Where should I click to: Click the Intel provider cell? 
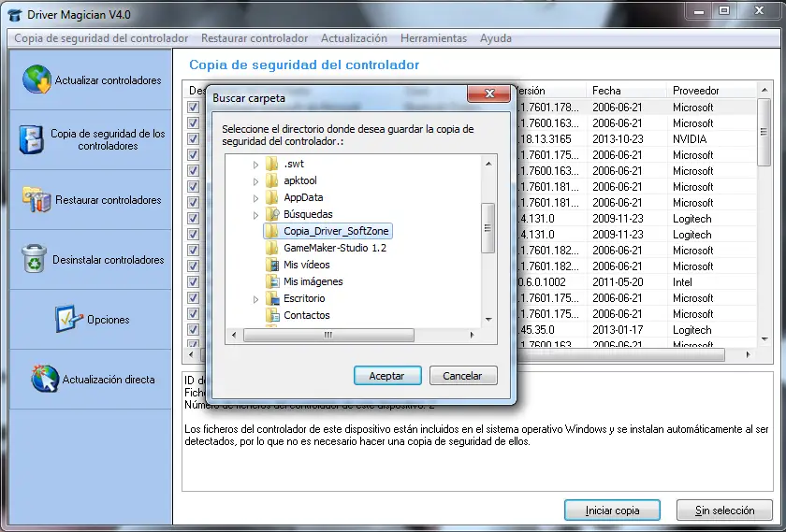click(682, 282)
